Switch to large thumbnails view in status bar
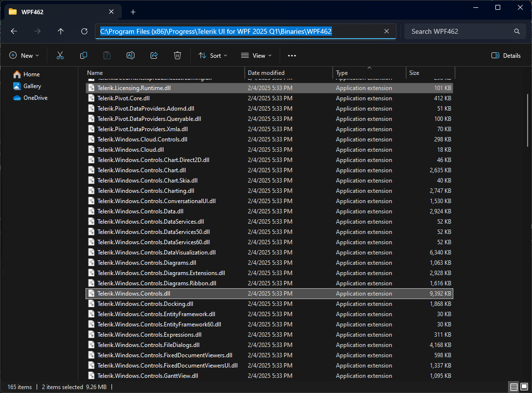The image size is (532, 393). pyautogui.click(x=525, y=387)
